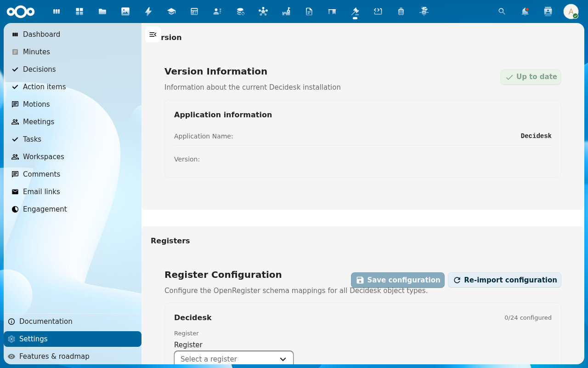Open the table-layout app icon

click(194, 11)
